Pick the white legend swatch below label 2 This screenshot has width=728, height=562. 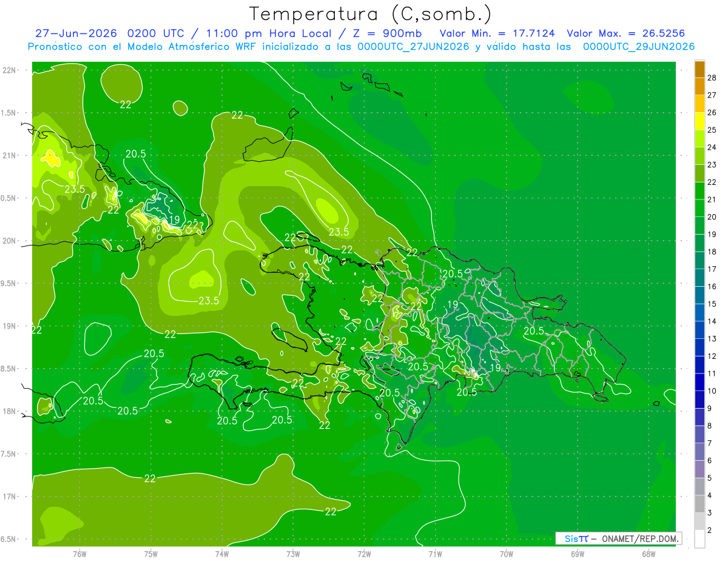pyautogui.click(x=699, y=539)
